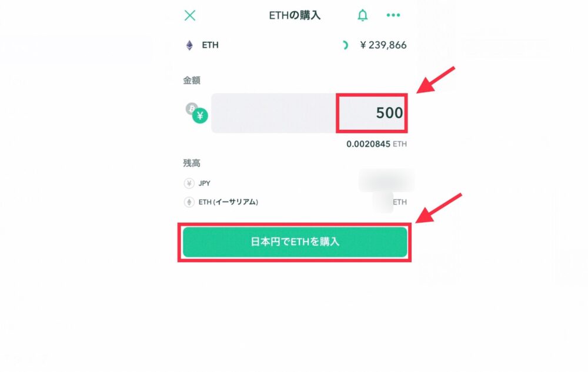Close the ETH purchase screen with X
The image size is (588, 372).
coord(190,15)
